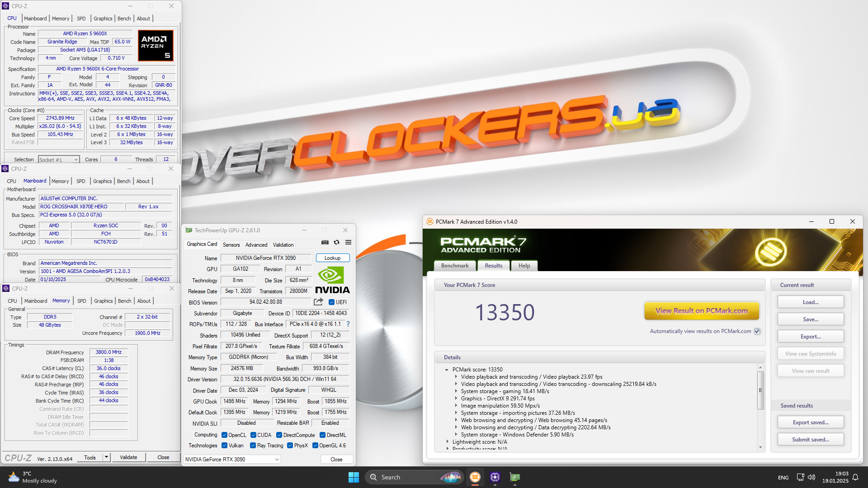Viewport: 868px width, 488px height.
Task: Click the GPU-Z refresh icon
Action: click(x=337, y=242)
